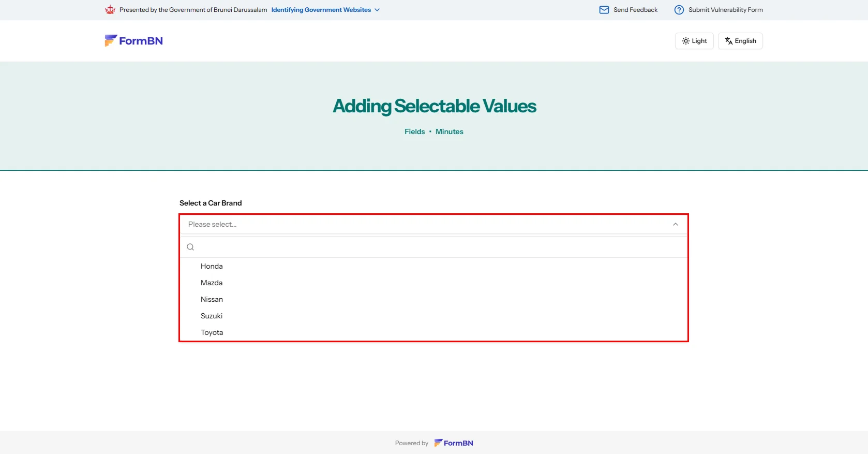Viewport: 868px width, 454px height.
Task: Choose Suzuki from the dropdown list
Action: tap(212, 316)
